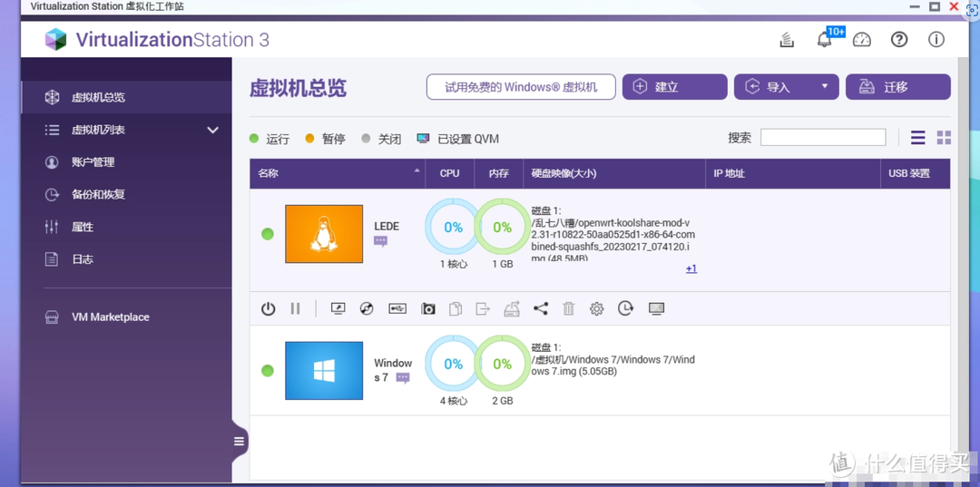Click the export VM icon in toolbar
The image size is (980, 487).
pos(483,308)
